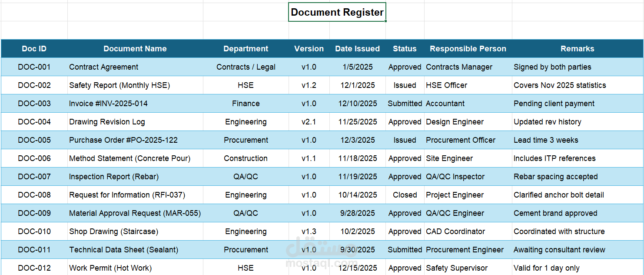Select cell DOC-007
644x275 pixels.
34,177
